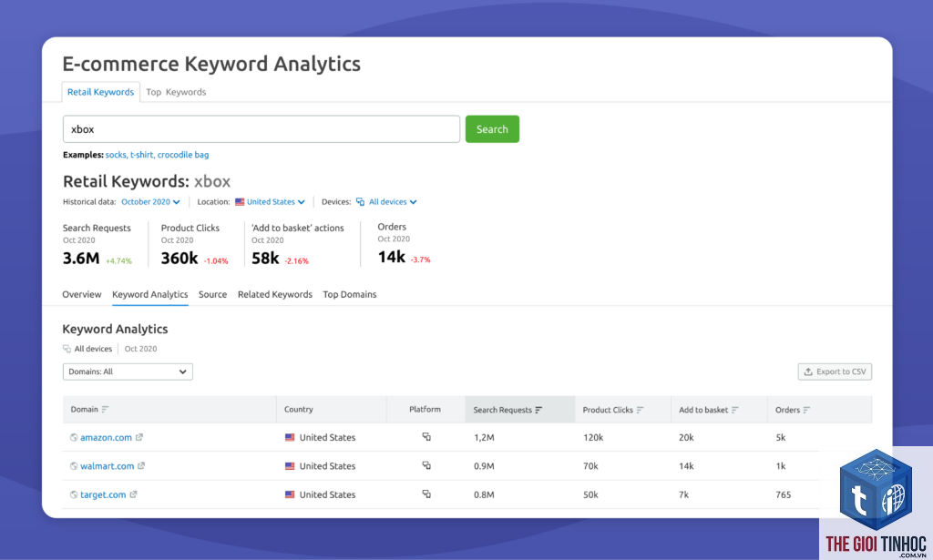Viewport: 933px width, 560px height.
Task: Click the globe icon beside target.com
Action: 74,494
